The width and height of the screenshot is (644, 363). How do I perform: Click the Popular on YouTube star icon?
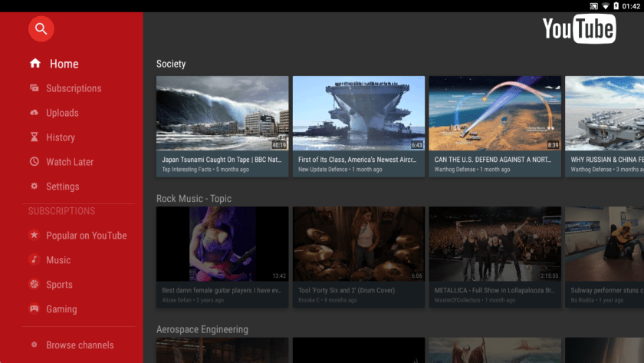(34, 235)
